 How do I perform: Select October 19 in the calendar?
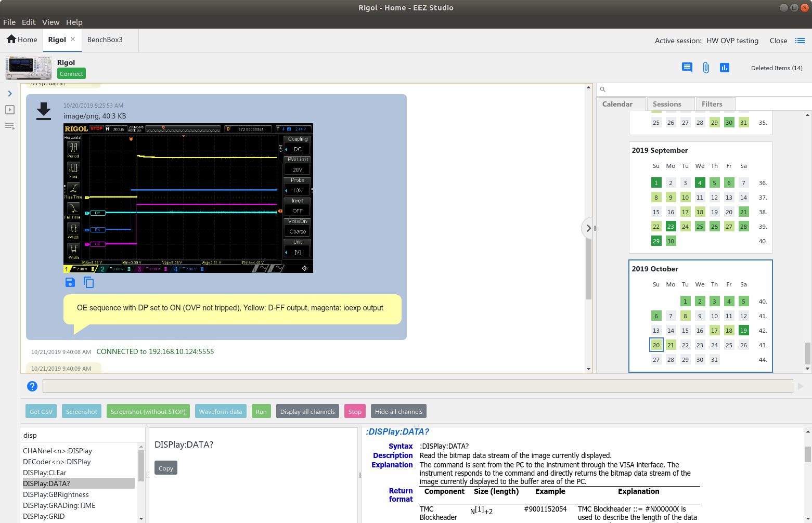(743, 331)
